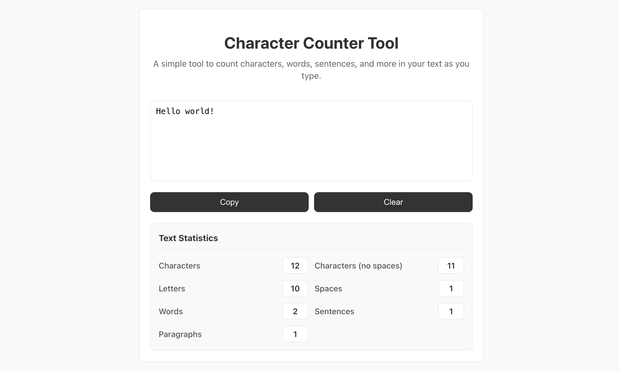Screen dimensions: 619x372
Task: Click the Sentences label
Action: click(x=334, y=312)
